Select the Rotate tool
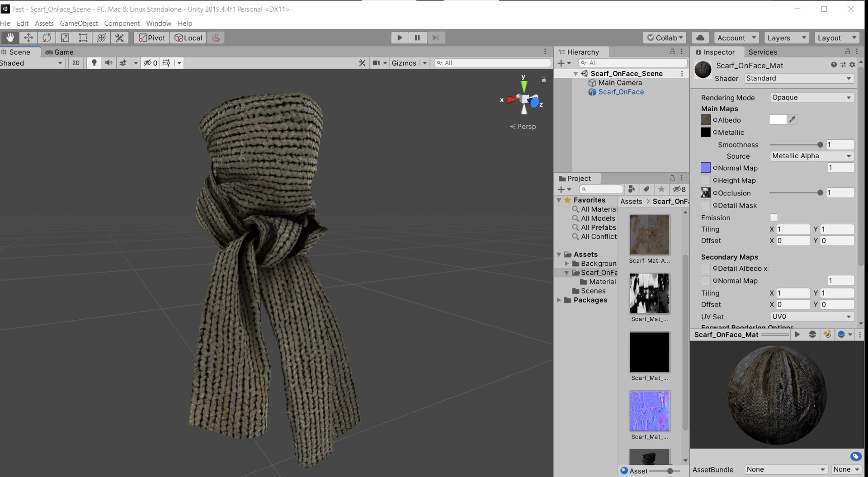 tap(47, 38)
